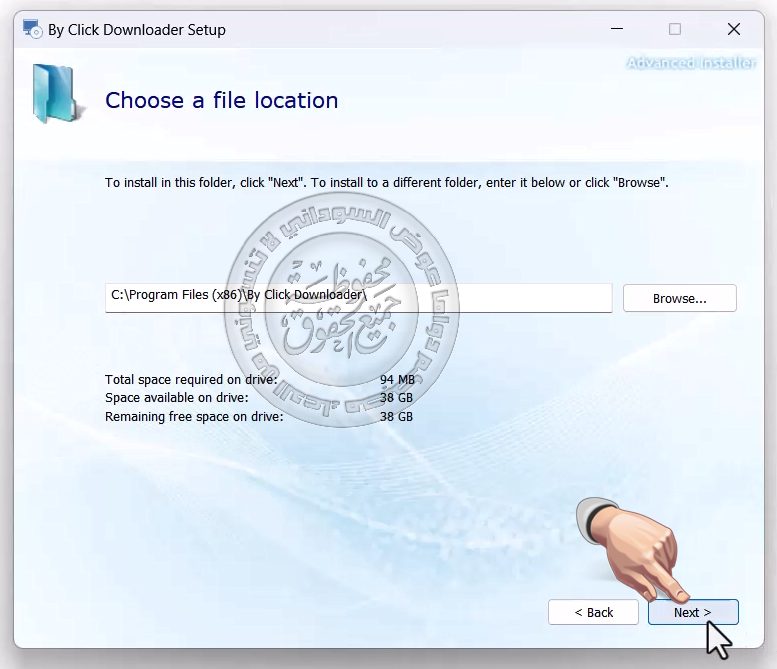Image resolution: width=777 pixels, height=669 pixels.
Task: Click the 38 GB remaining free space value
Action: click(396, 416)
